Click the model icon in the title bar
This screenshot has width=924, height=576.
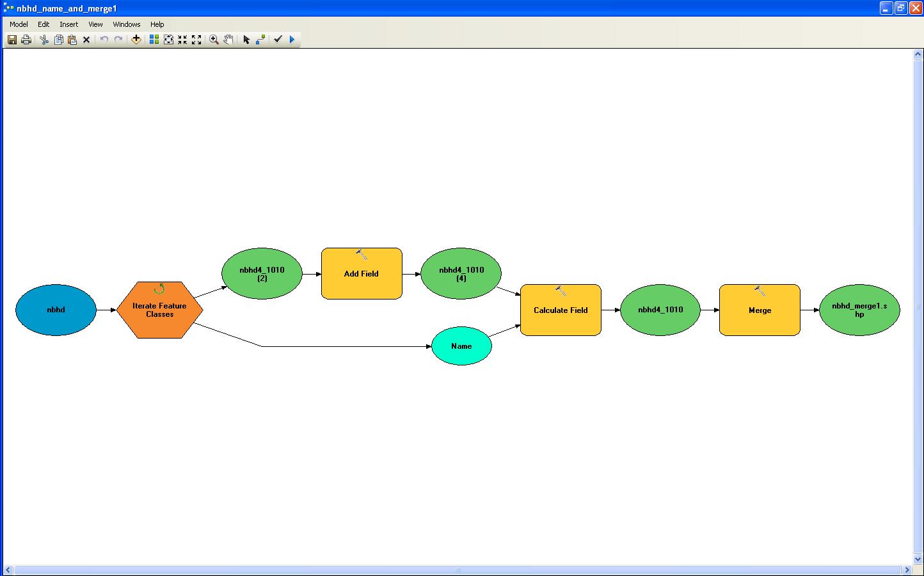point(8,8)
